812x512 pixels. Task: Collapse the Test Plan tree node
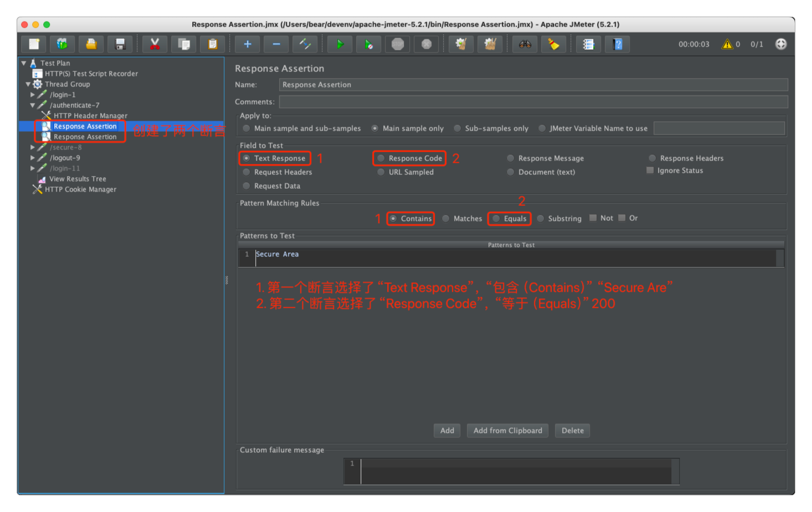click(24, 63)
